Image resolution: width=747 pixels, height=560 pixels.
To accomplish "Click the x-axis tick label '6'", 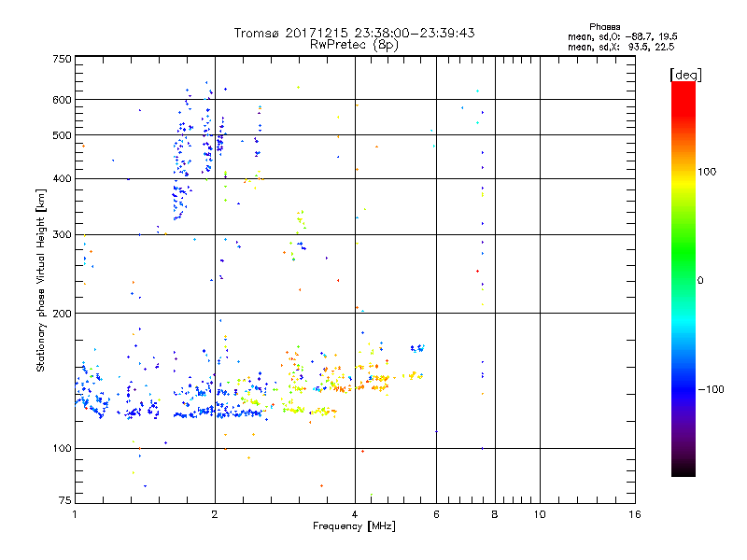I will [x=436, y=514].
